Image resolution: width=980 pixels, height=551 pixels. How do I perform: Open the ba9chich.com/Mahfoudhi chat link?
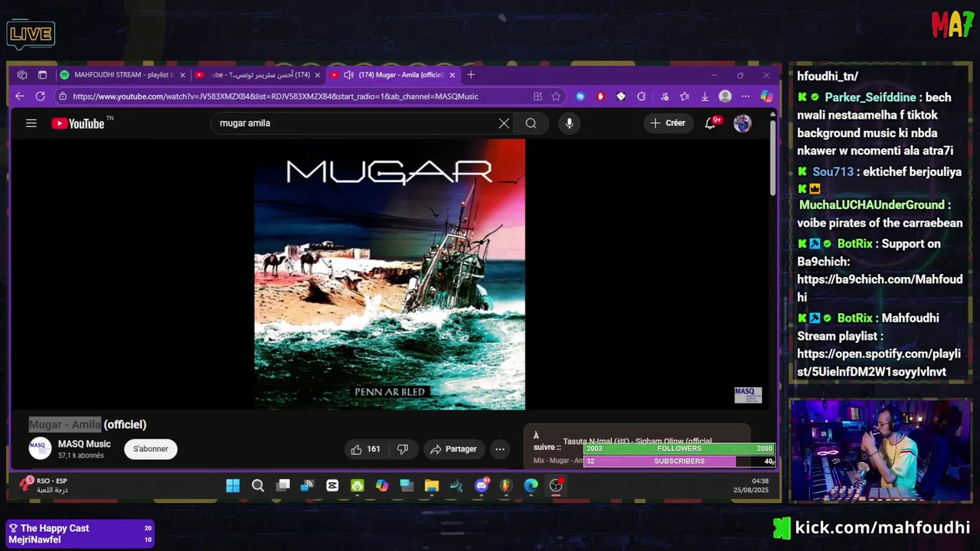[879, 288]
